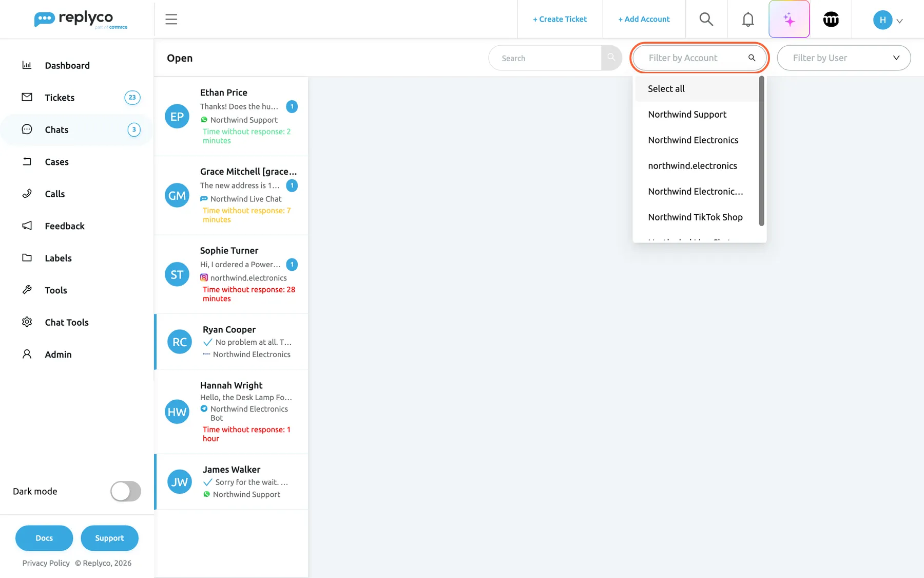The width and height of the screenshot is (924, 578).
Task: Select Northwind Support account option
Action: [697, 114]
